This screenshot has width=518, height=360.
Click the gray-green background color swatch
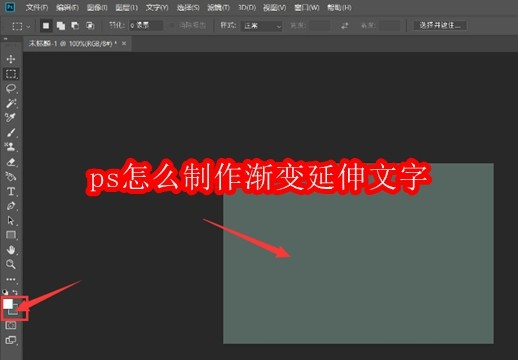[14, 312]
